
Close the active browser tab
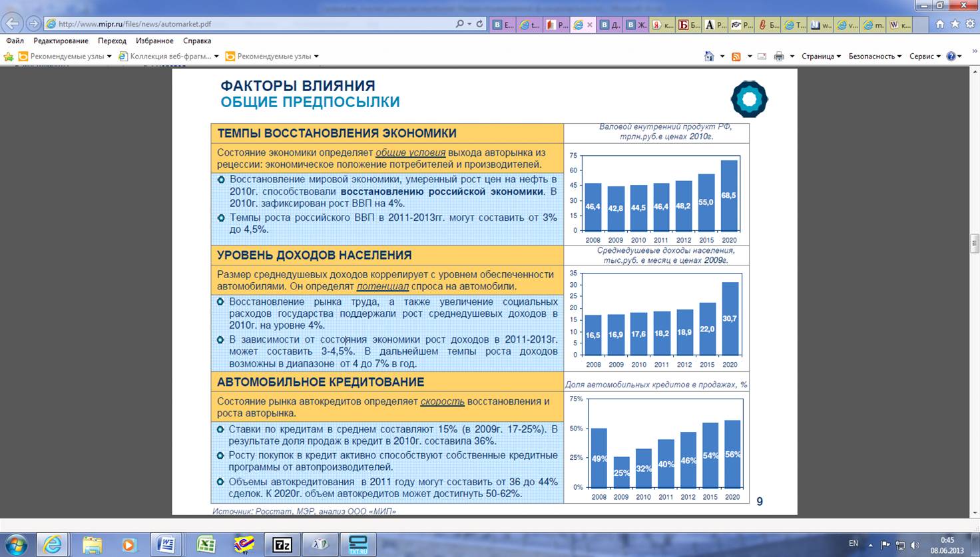590,25
